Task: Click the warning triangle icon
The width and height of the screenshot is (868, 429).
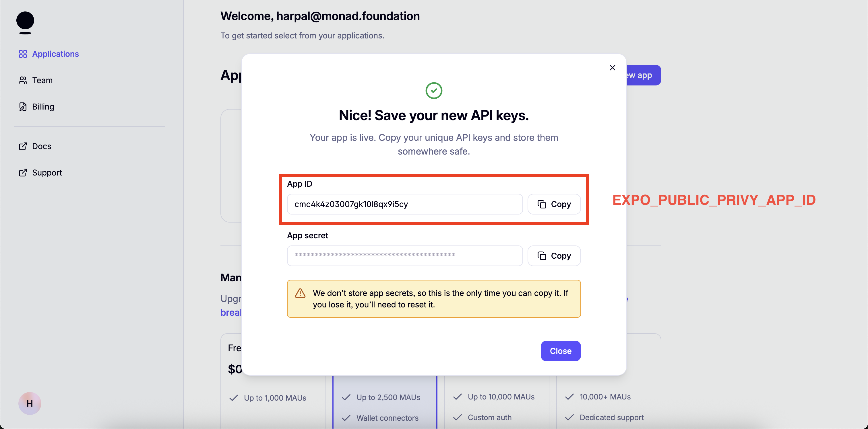Action: (300, 293)
